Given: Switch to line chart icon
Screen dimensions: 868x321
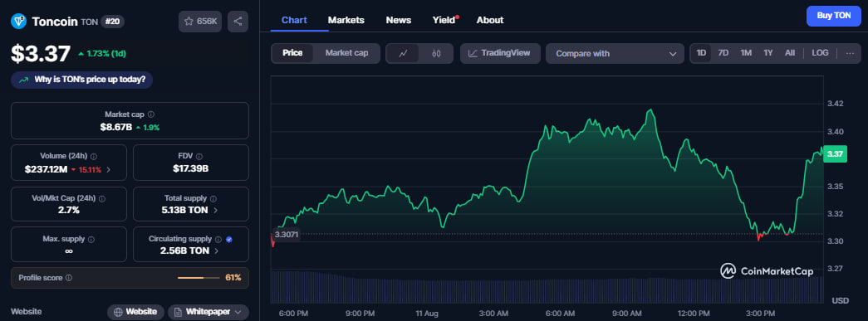Looking at the screenshot, I should pos(404,54).
